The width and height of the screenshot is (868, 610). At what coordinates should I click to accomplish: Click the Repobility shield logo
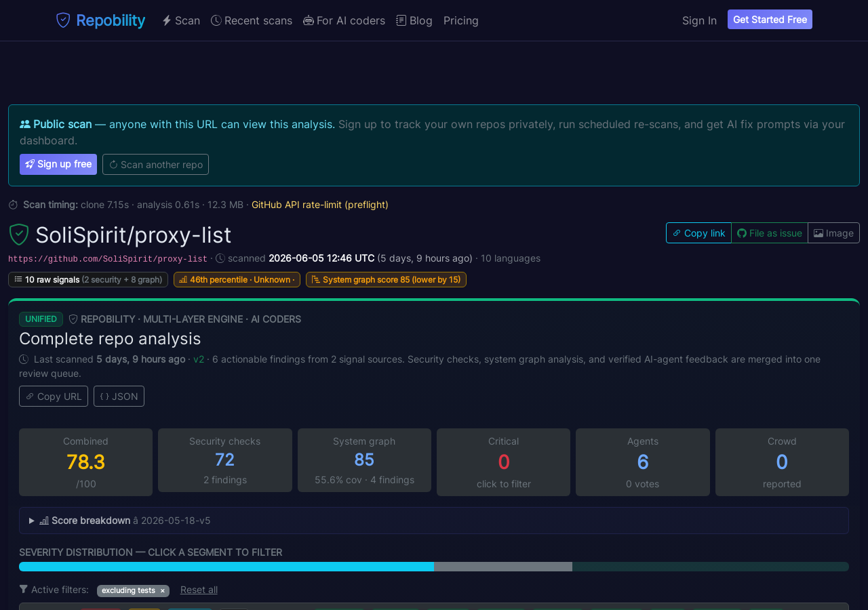pyautogui.click(x=63, y=20)
